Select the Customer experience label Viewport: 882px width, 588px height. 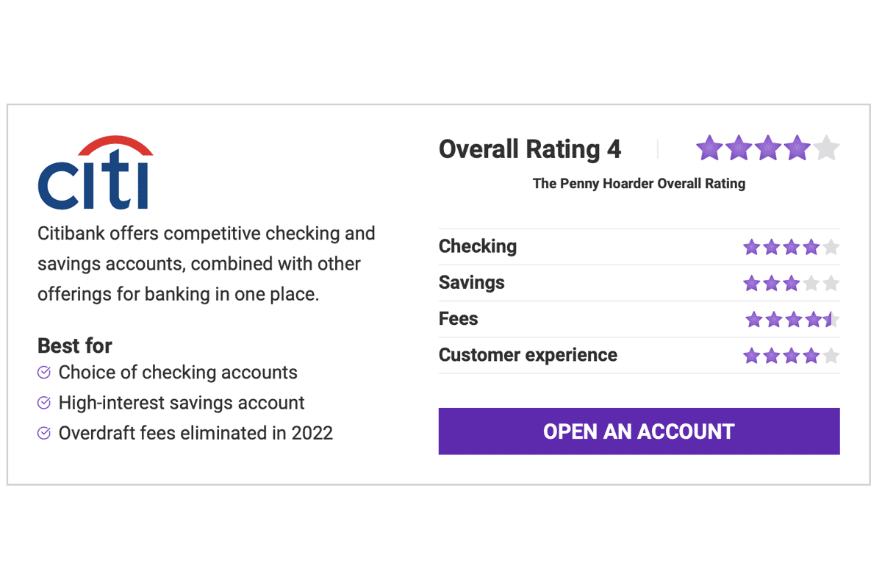coord(527,355)
